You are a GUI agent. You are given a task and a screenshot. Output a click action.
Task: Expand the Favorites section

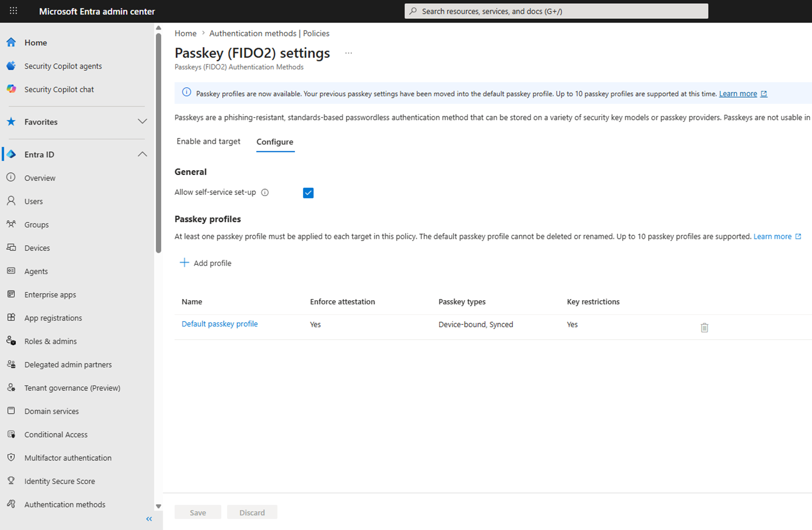tap(142, 122)
